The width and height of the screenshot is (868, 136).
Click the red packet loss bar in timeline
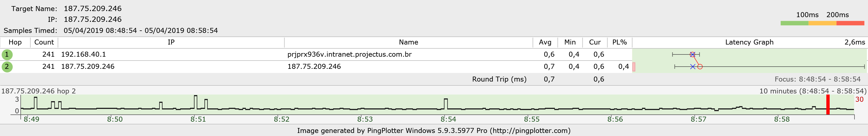[x=828, y=104]
